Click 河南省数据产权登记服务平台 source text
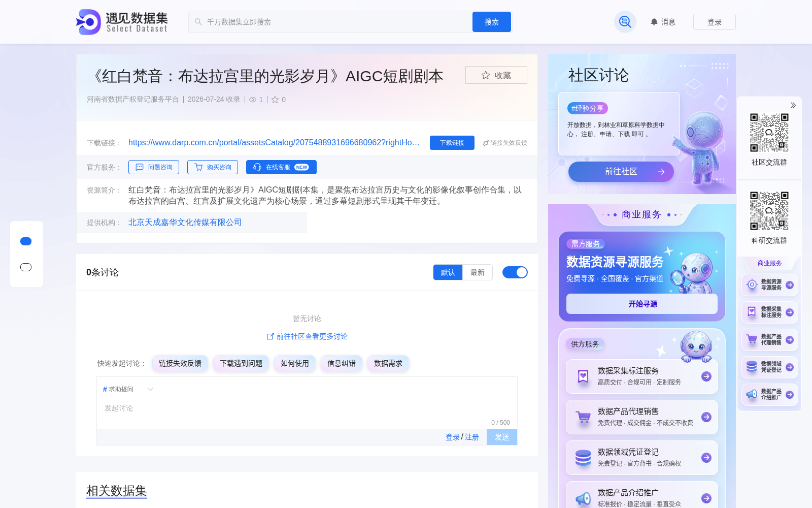The height and width of the screenshot is (508, 812). 133,100
